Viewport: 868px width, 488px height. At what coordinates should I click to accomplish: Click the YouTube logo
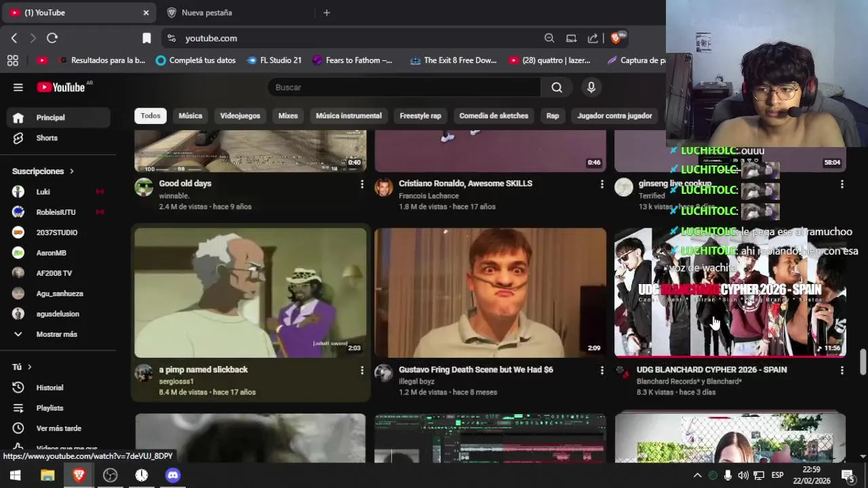click(61, 87)
